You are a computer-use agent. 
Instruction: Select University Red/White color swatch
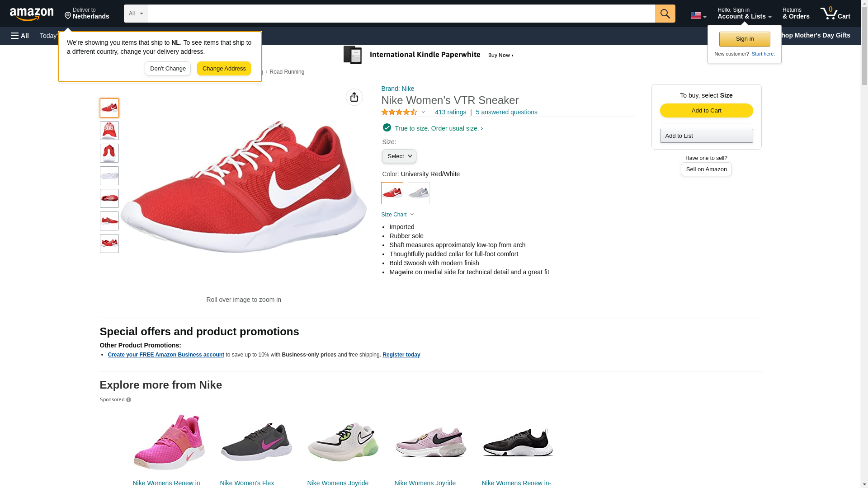pos(392,193)
